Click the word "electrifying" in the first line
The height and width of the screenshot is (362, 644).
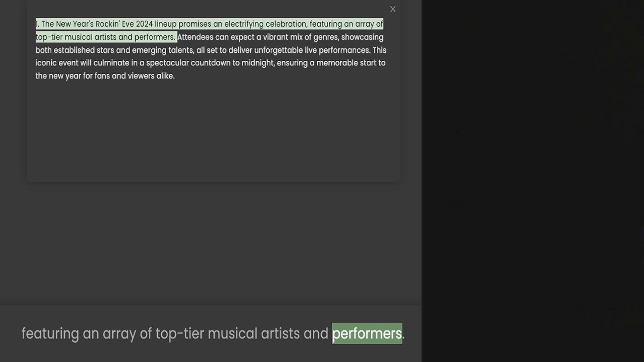click(x=244, y=24)
